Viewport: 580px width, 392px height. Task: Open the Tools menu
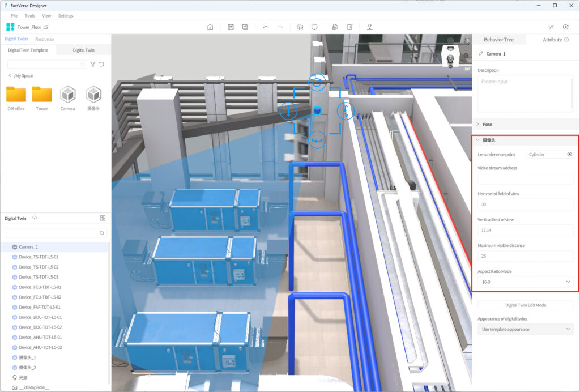30,16
